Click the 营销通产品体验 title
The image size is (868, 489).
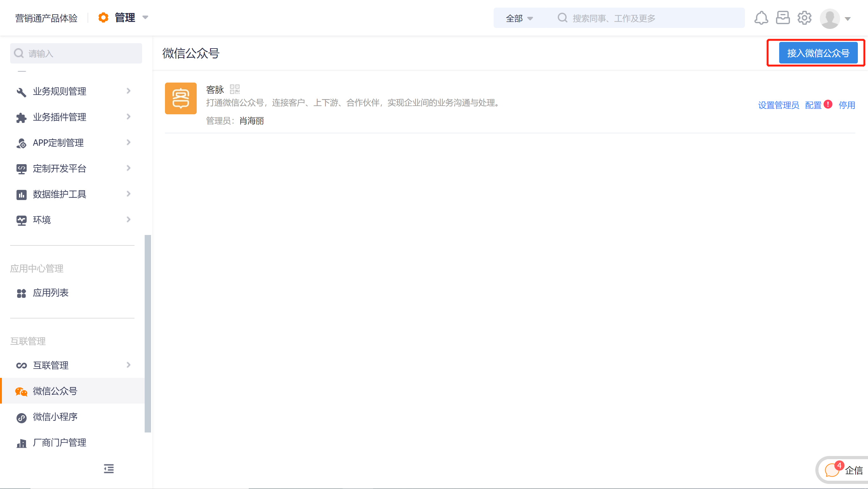click(46, 18)
